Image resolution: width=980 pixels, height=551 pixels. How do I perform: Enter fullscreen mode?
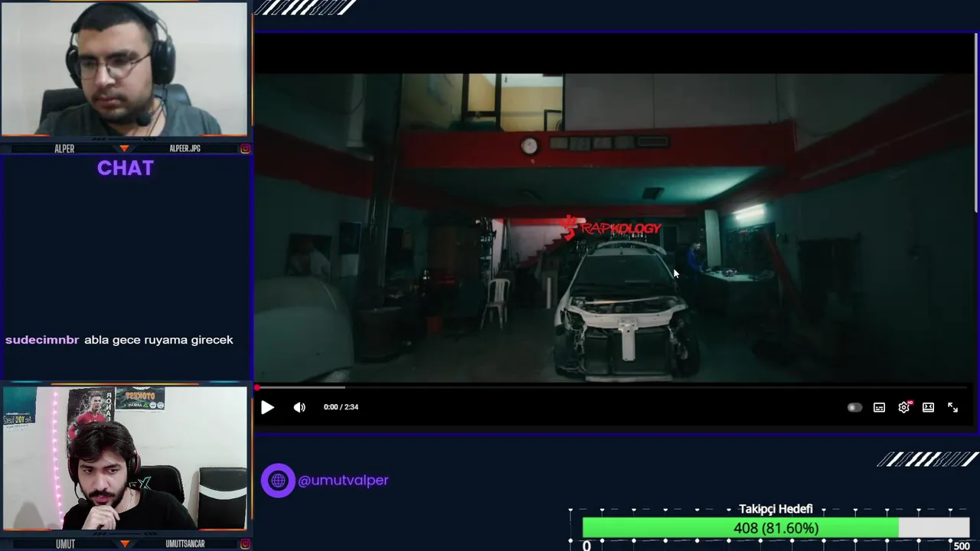952,407
